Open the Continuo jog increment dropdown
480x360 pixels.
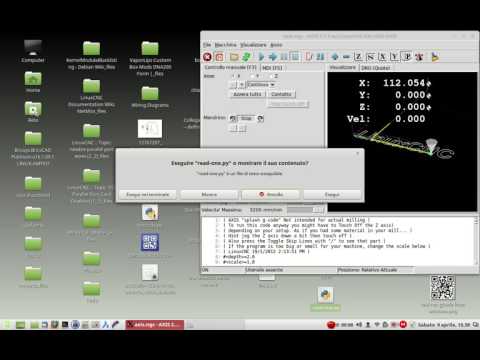point(261,85)
